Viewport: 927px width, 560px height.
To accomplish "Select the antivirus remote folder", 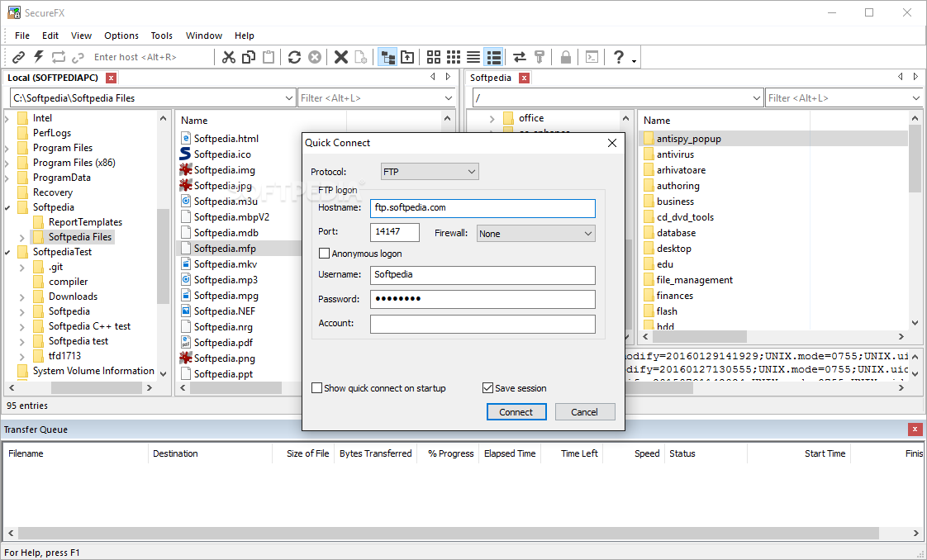I will pyautogui.click(x=675, y=154).
